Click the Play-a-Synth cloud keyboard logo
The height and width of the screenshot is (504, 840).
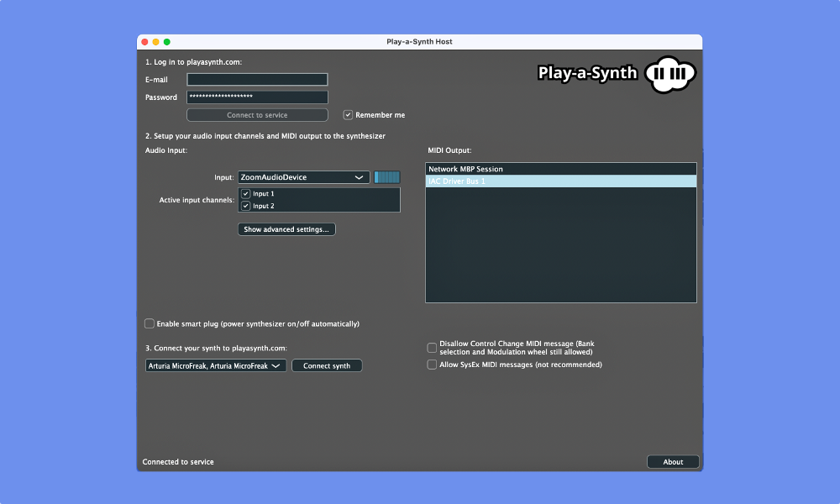coord(670,74)
